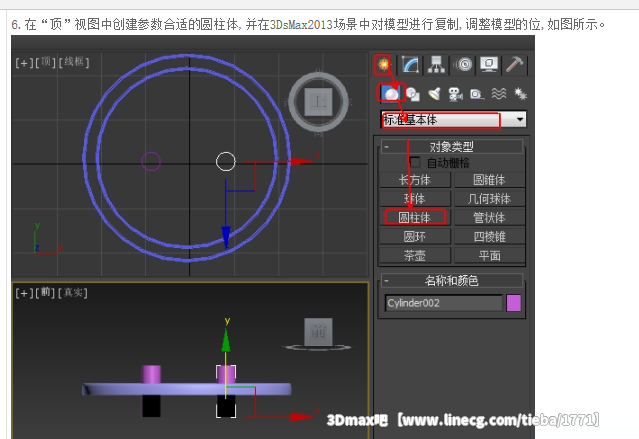Click the 茶壶 button

click(x=415, y=256)
